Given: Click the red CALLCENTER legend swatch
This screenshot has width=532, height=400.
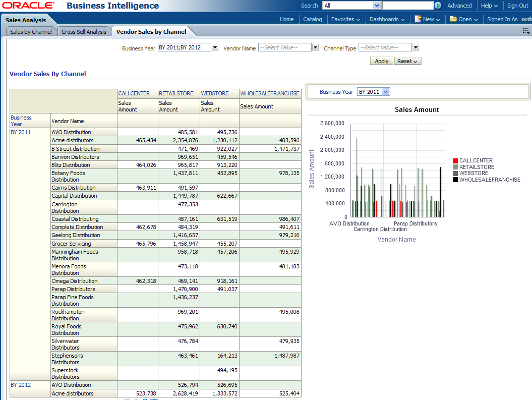Looking at the screenshot, I should point(455,161).
